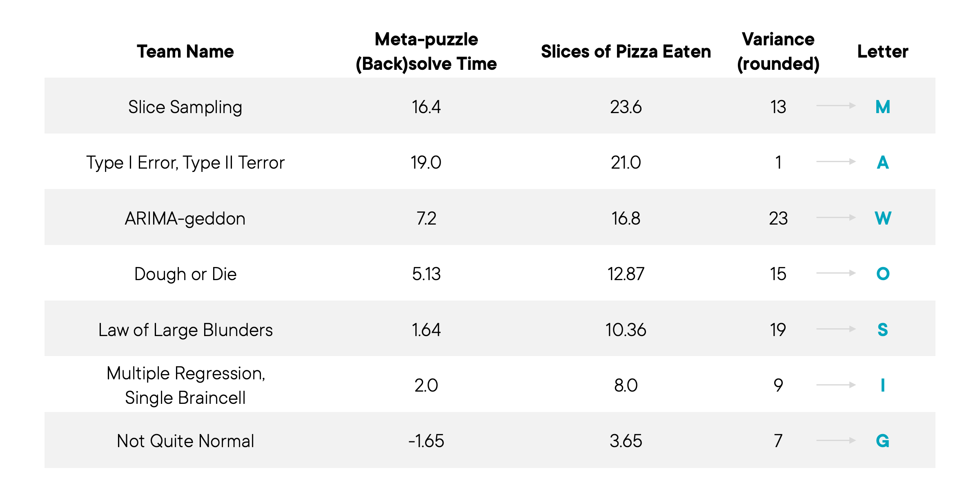Screen dimensions: 980x490
Task: Click the Variance (rounded) column header
Action: pyautogui.click(x=778, y=51)
